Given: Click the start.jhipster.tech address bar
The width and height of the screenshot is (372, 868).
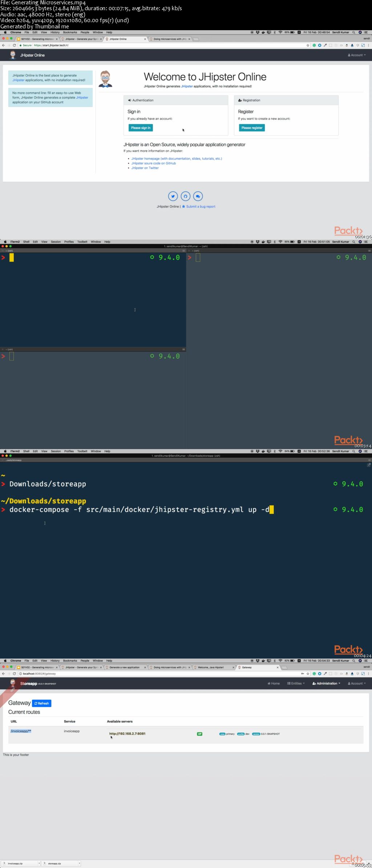Looking at the screenshot, I should click(x=163, y=45).
